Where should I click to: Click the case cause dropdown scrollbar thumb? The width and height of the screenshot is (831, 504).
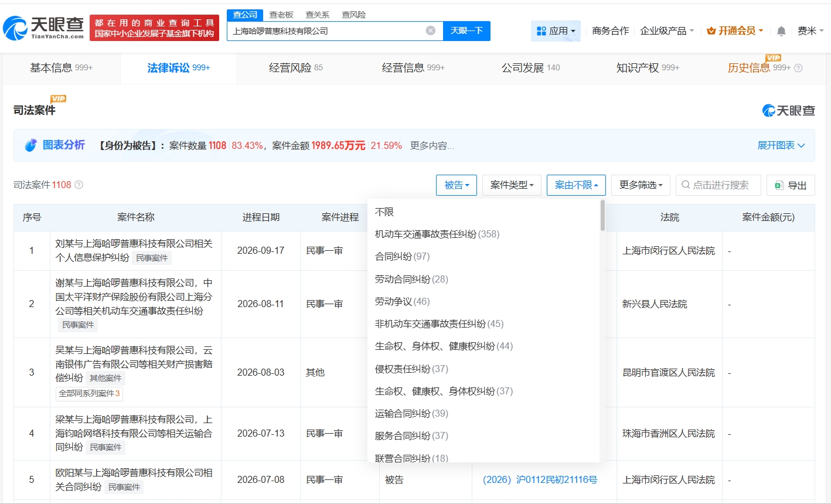pos(602,216)
